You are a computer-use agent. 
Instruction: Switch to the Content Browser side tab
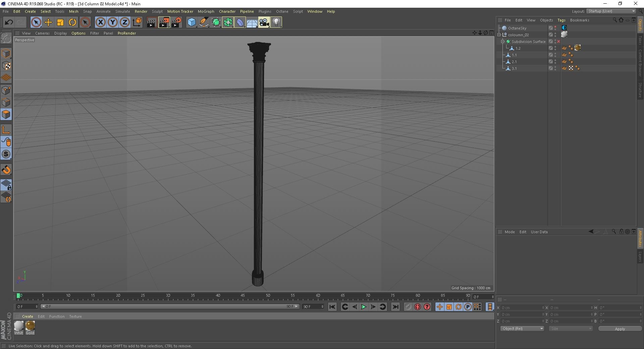tap(640, 63)
